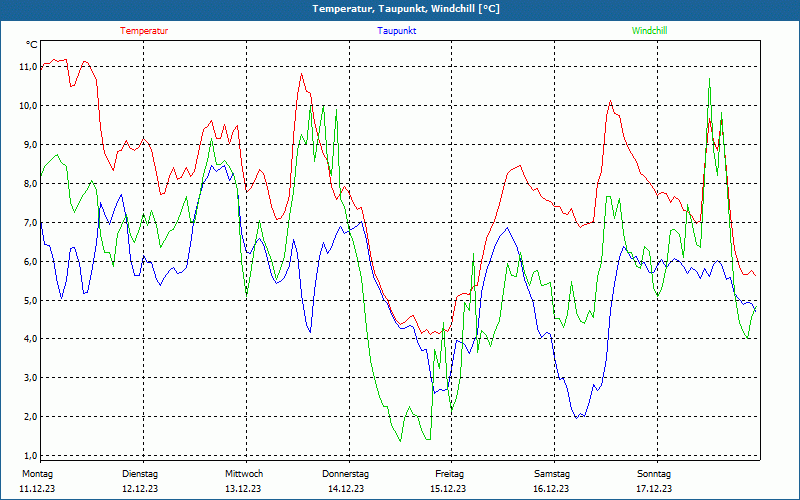Viewport: 800px width, 500px height.
Task: Click the date 13.12.23
Action: point(243,489)
